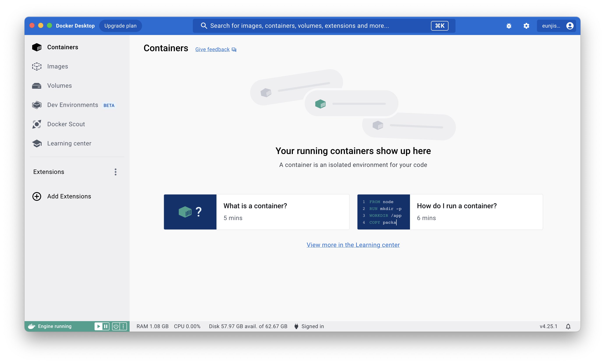605x364 pixels.
Task: Click the troubleshoot bug icon
Action: 509,26
